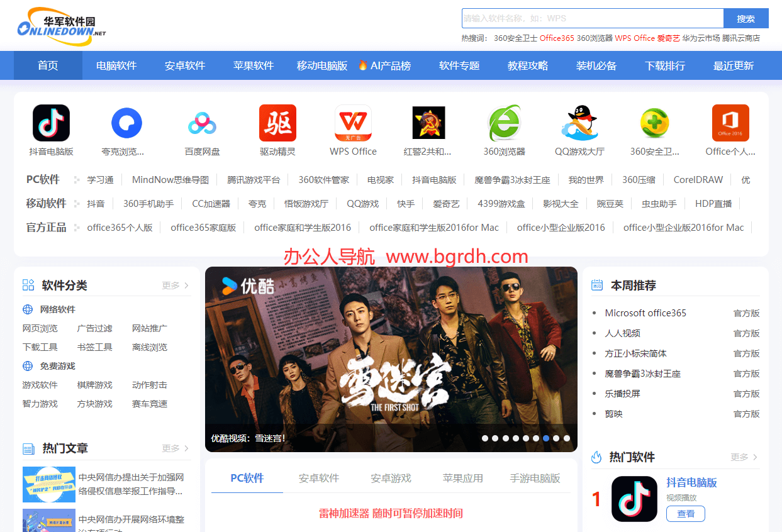Open the QQ游戏大厅 penguin icon

[579, 123]
